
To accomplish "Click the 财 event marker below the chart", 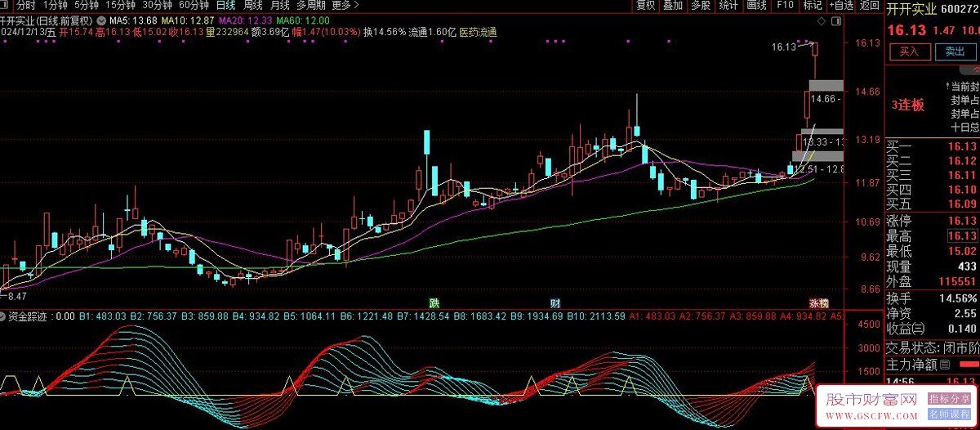I will click(x=555, y=303).
